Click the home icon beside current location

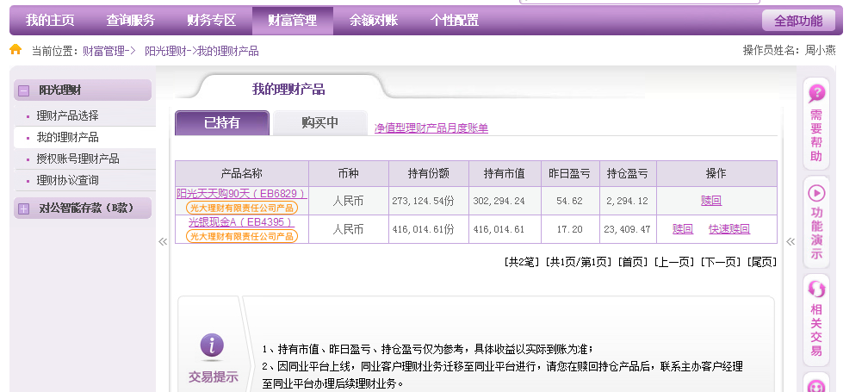[15, 50]
